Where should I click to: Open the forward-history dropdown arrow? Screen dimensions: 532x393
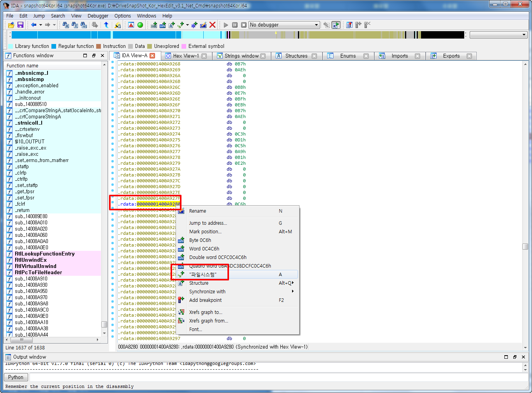pyautogui.click(x=54, y=25)
